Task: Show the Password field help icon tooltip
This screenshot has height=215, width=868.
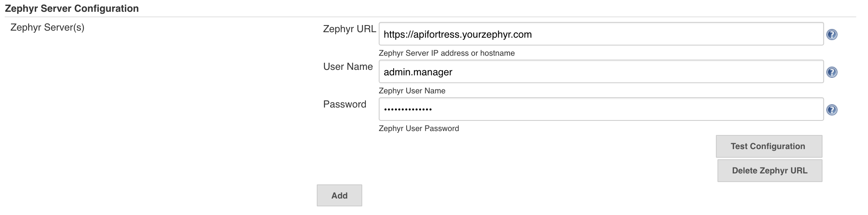Action: [832, 110]
